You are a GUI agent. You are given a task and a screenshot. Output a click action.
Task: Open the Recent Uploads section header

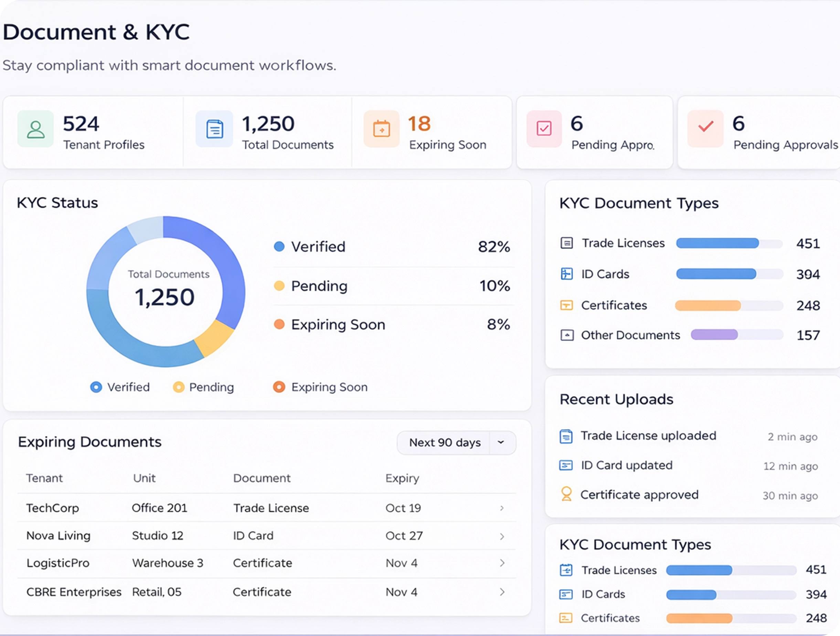point(616,399)
